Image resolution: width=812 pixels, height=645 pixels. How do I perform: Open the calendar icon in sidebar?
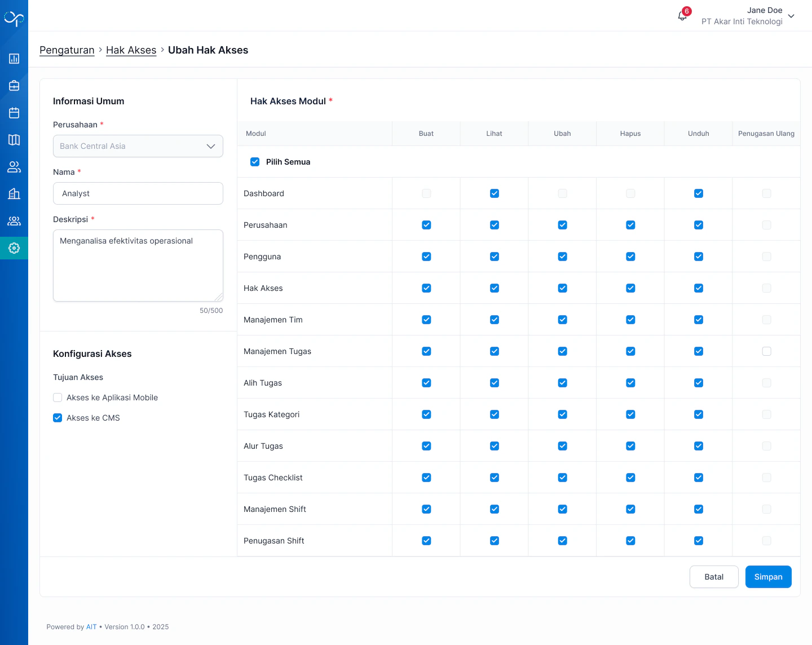(x=14, y=113)
